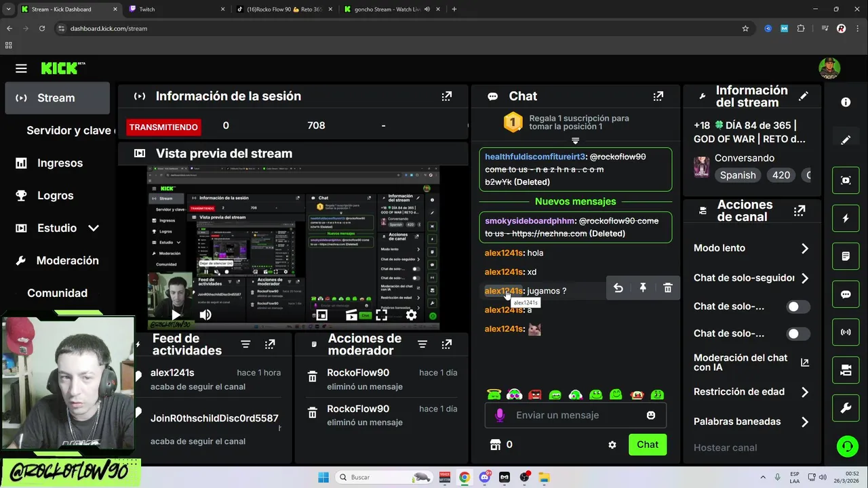Pop out the Información de la sesión panel
868x488 pixels.
point(446,96)
